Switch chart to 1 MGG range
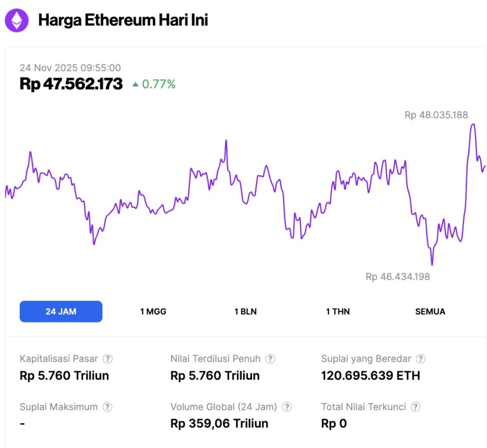Viewport: 487px width, 448px height. (x=153, y=311)
